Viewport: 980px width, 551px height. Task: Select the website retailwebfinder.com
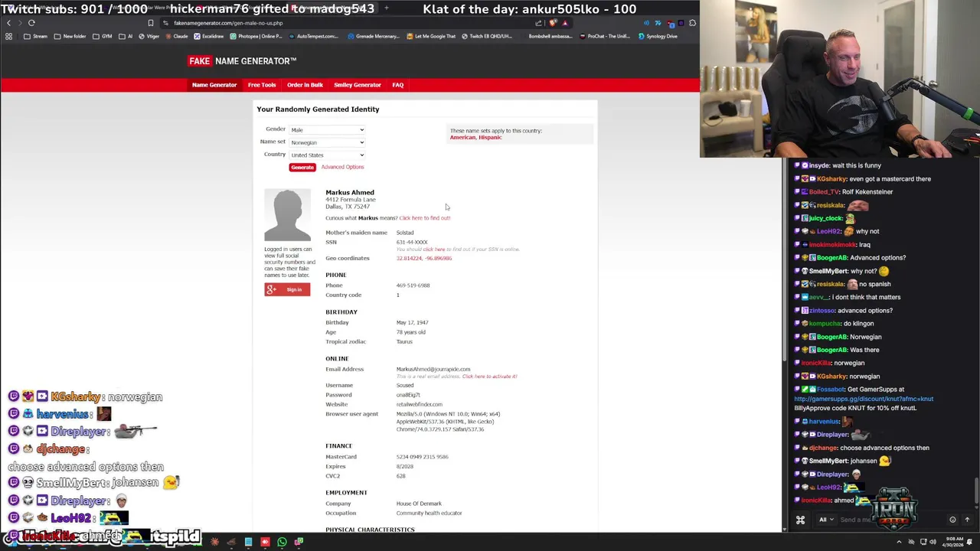coord(419,404)
